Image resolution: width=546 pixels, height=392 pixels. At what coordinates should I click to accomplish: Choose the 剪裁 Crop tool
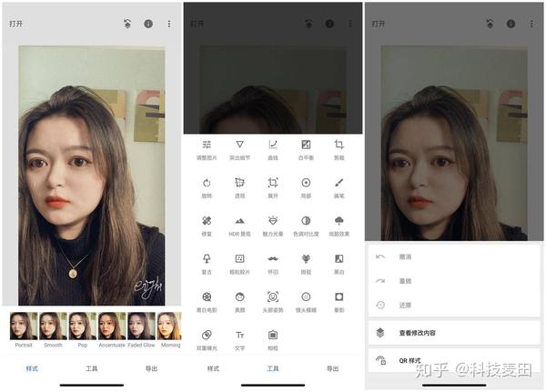click(339, 150)
